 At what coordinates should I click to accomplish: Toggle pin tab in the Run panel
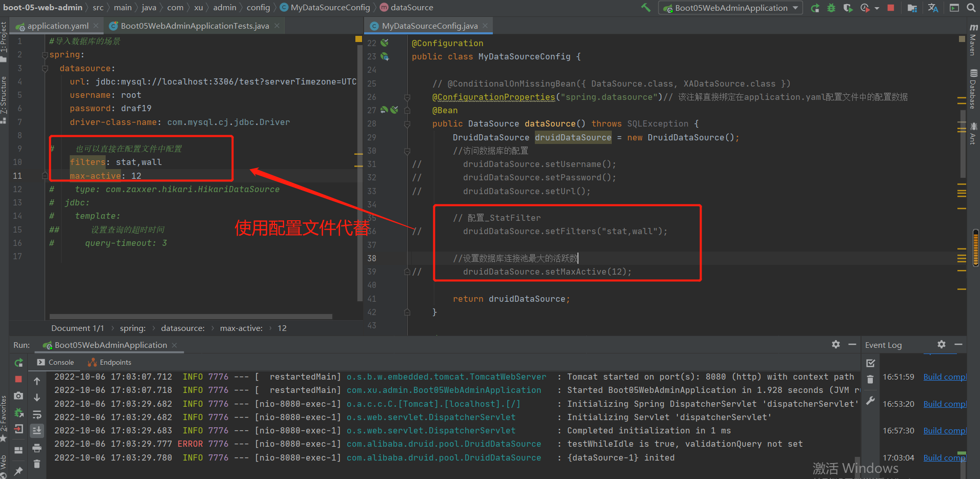[x=18, y=470]
